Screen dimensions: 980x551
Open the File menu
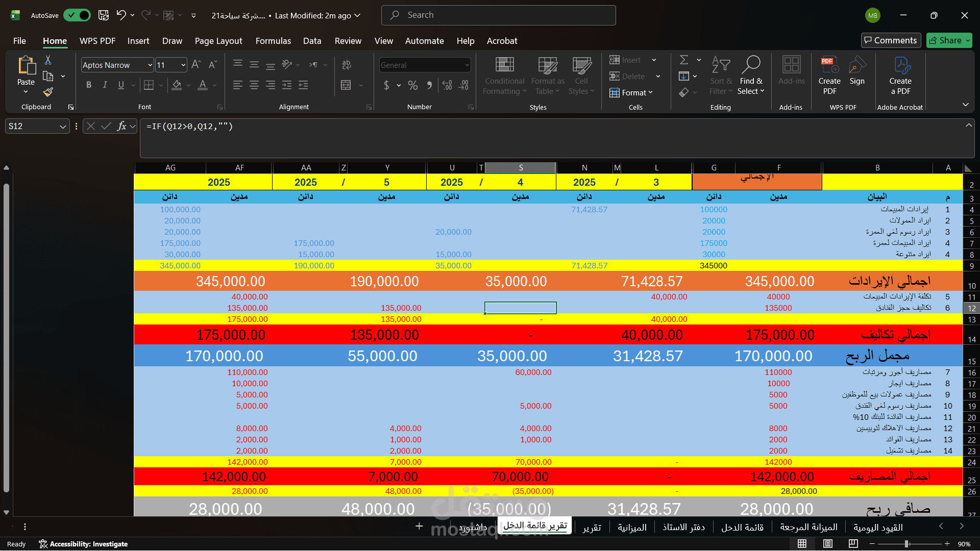pyautogui.click(x=19, y=41)
